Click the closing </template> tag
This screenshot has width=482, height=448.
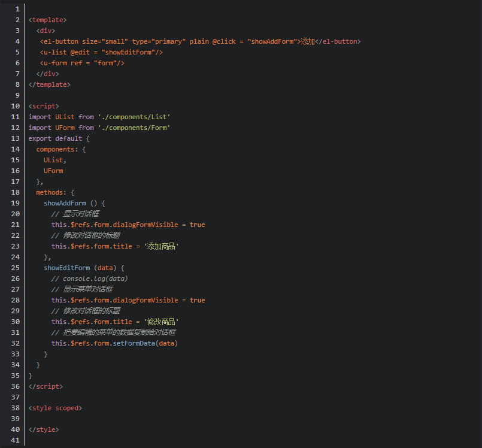tap(50, 84)
